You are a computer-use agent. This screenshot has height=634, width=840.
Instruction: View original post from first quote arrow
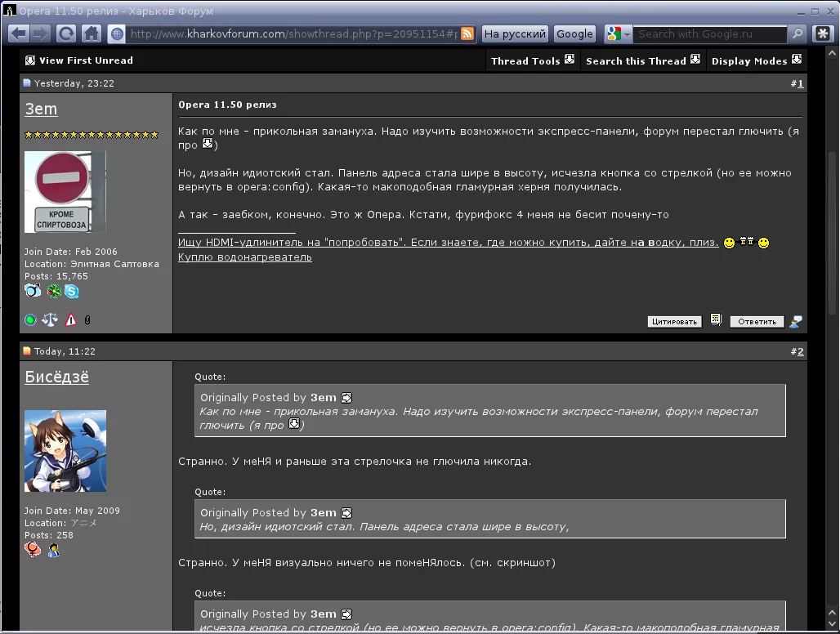pos(346,398)
